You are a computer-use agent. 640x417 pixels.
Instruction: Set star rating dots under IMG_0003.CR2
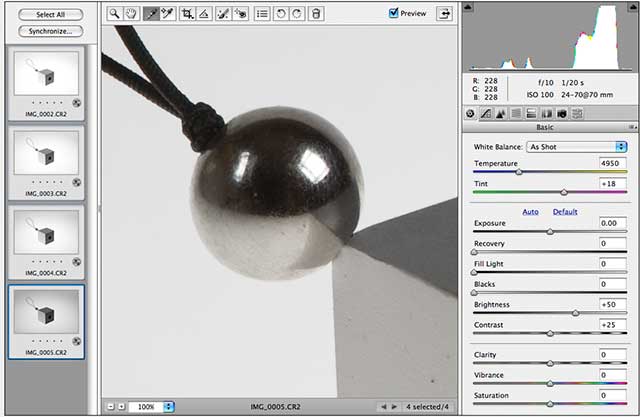(x=47, y=182)
